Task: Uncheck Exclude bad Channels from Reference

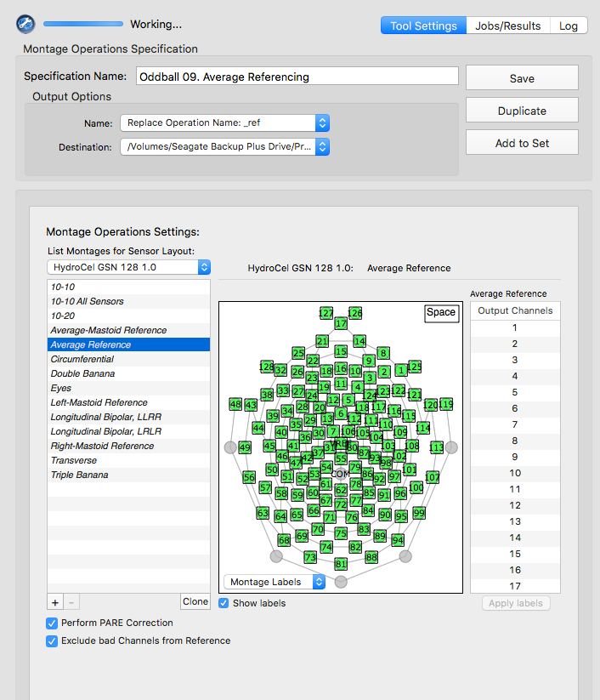Action: pos(52,641)
